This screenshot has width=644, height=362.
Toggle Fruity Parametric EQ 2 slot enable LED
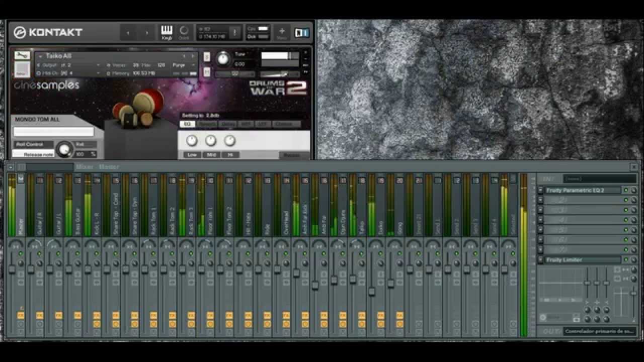(x=626, y=191)
